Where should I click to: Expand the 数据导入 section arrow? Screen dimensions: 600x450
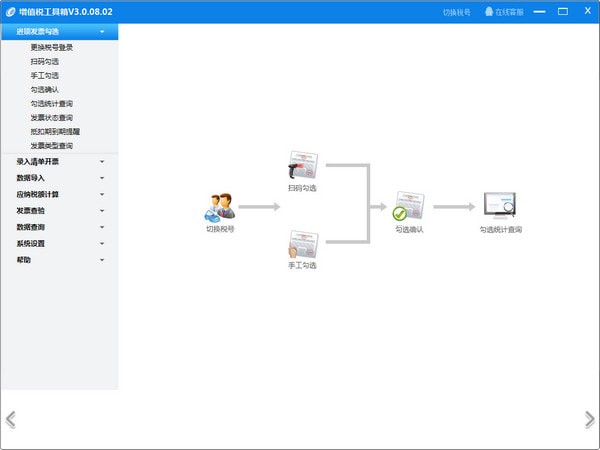[x=102, y=178]
